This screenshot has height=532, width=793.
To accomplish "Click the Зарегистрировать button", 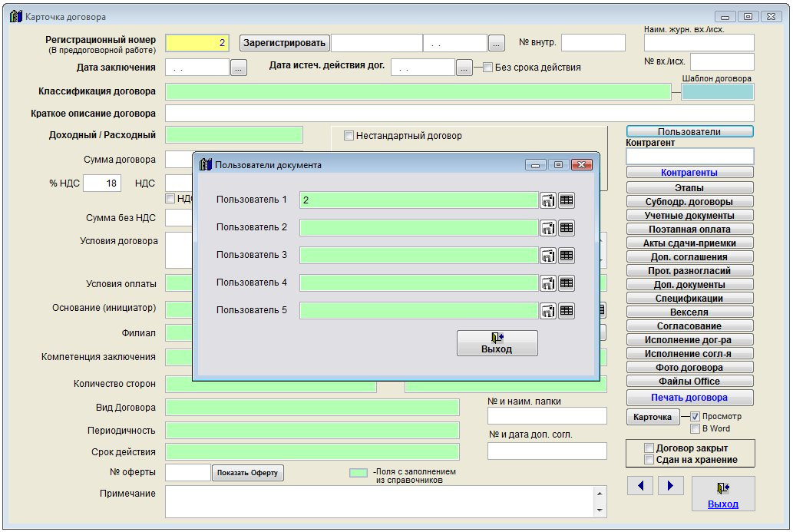I will click(285, 43).
